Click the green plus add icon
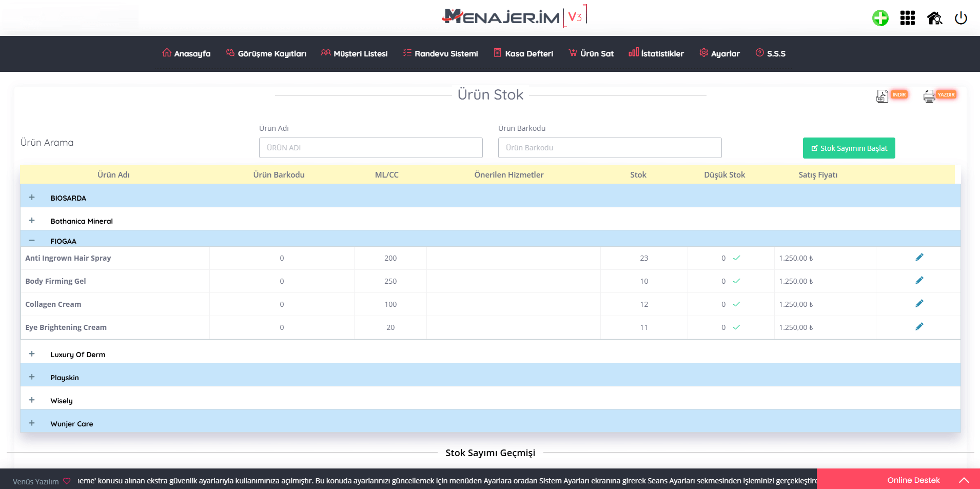980x489 pixels. (880, 18)
